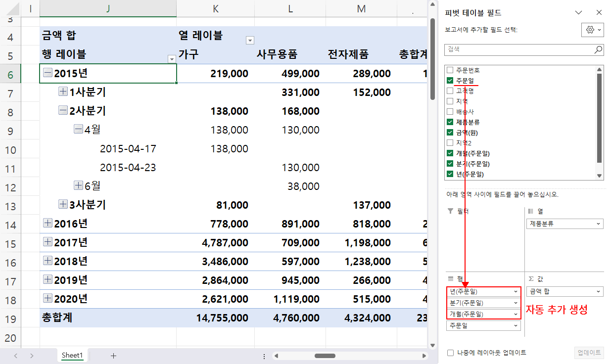Switch to the Sheet1 tab
611x364 pixels.
tap(72, 355)
